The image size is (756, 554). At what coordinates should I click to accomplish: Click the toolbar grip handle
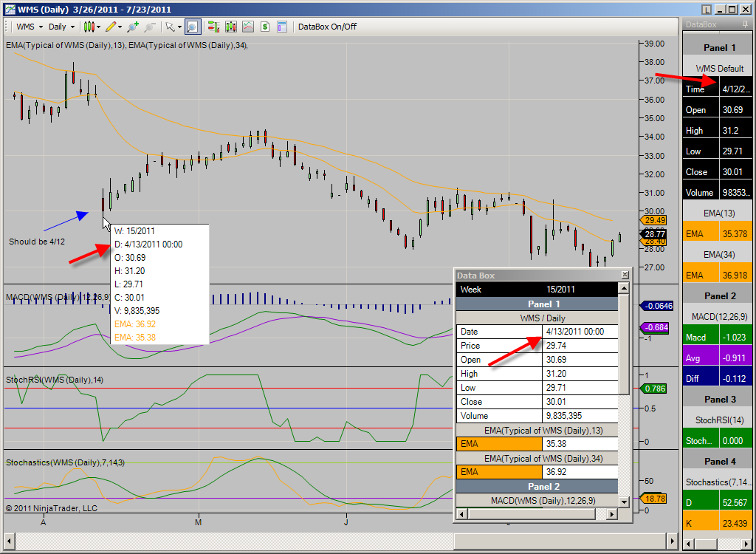pyautogui.click(x=7, y=27)
